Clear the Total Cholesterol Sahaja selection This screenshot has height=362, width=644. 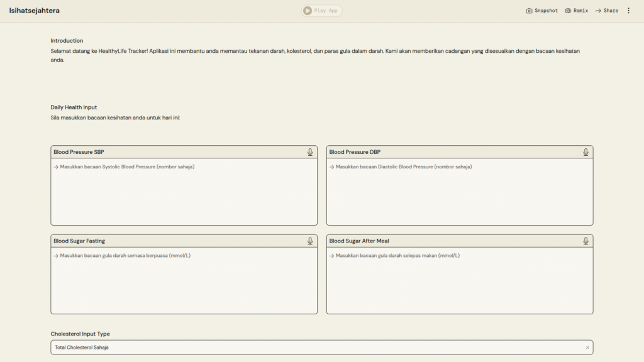(587, 348)
